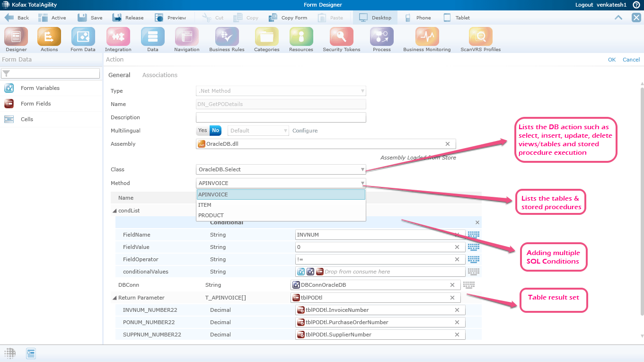Click the OK link

pyautogui.click(x=612, y=60)
